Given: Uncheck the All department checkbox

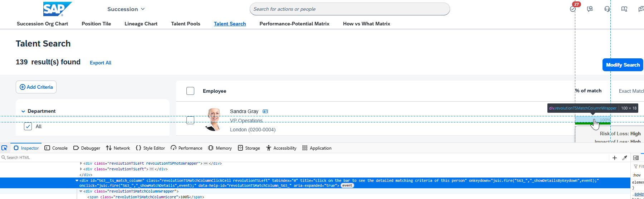Looking at the screenshot, I should pos(28,126).
